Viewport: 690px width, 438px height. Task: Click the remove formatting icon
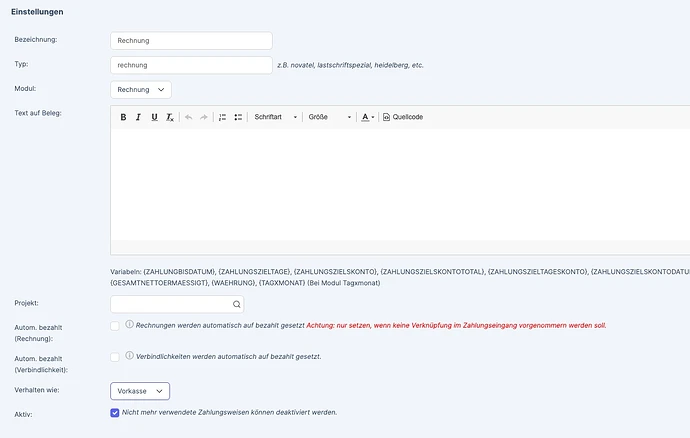point(170,117)
